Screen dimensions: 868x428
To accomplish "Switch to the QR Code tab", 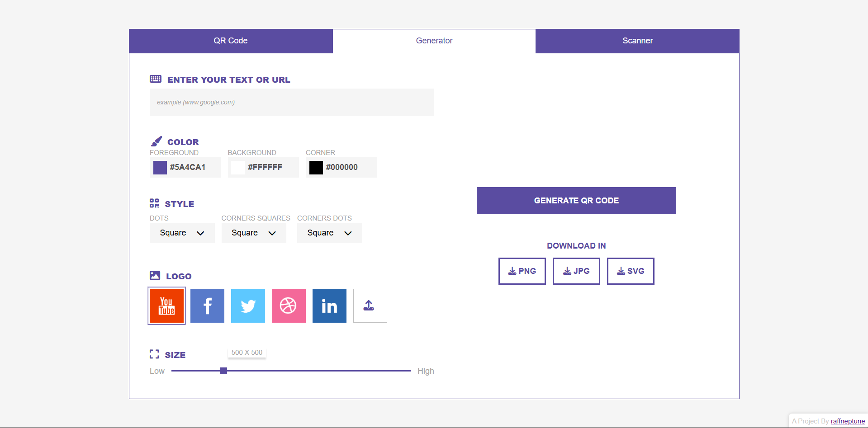I will point(231,41).
